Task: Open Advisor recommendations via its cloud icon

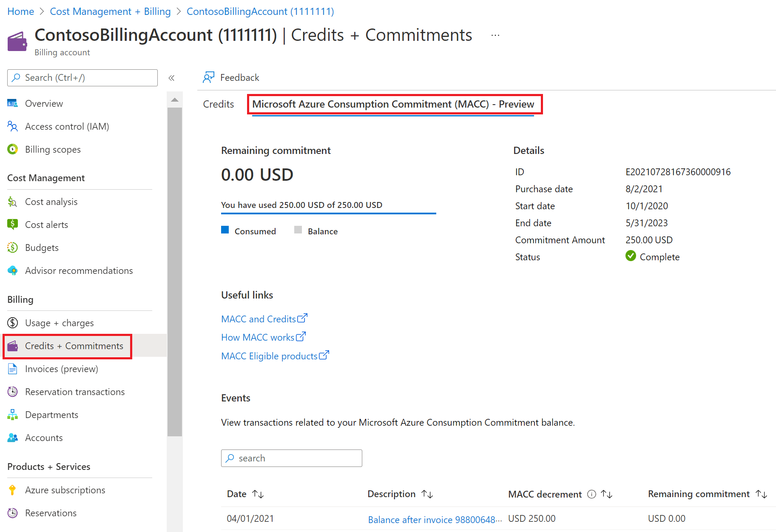Action: click(13, 270)
